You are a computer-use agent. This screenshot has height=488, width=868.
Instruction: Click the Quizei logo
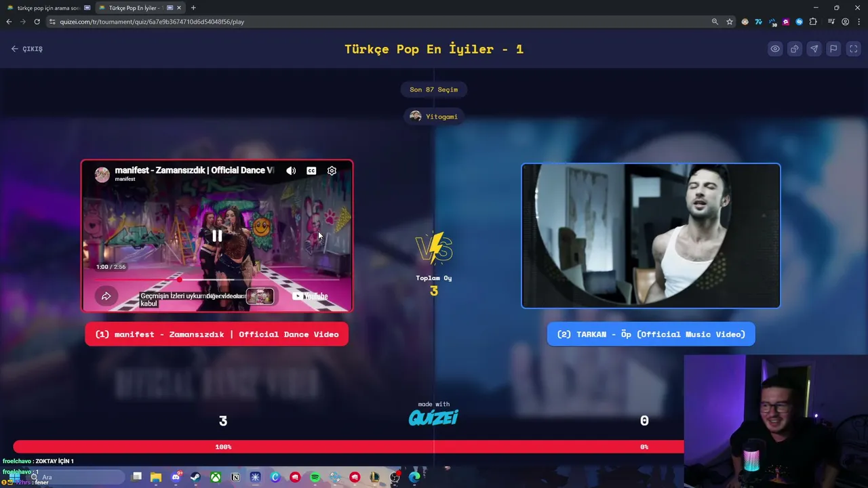tap(434, 417)
